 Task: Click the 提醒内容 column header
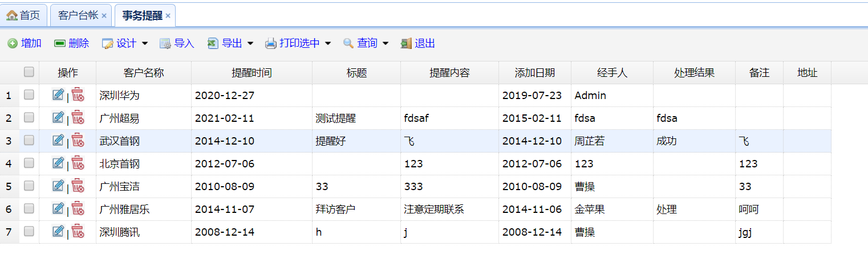(x=449, y=73)
